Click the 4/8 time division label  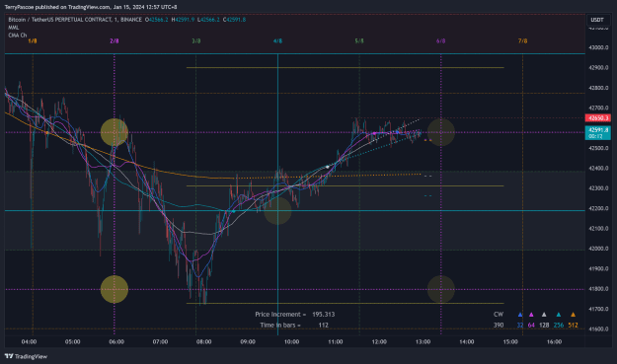click(277, 40)
